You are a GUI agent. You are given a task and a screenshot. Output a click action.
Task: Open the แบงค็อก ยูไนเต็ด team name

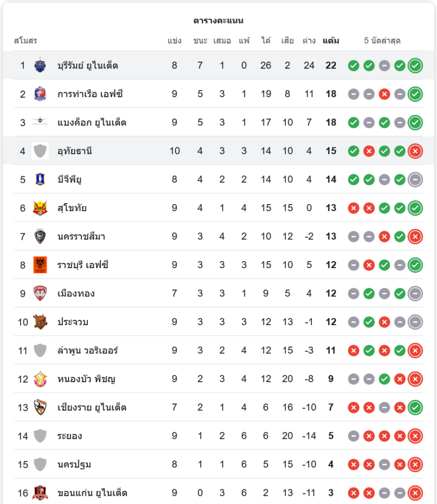click(92, 122)
